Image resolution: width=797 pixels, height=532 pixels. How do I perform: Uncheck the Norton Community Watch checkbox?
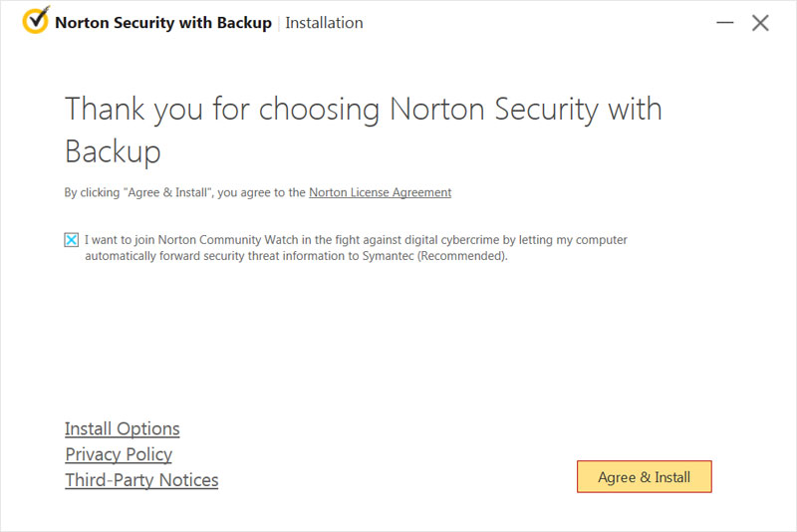pos(72,240)
